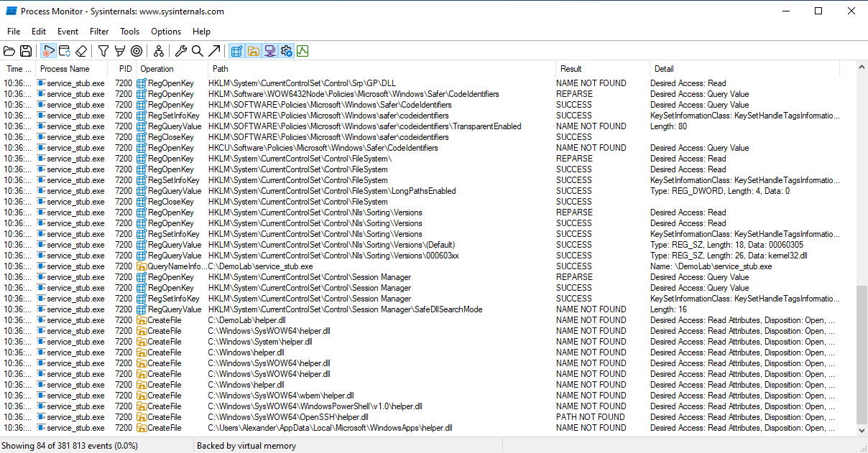Click the Path column header
The image size is (868, 453).
pyautogui.click(x=382, y=69)
